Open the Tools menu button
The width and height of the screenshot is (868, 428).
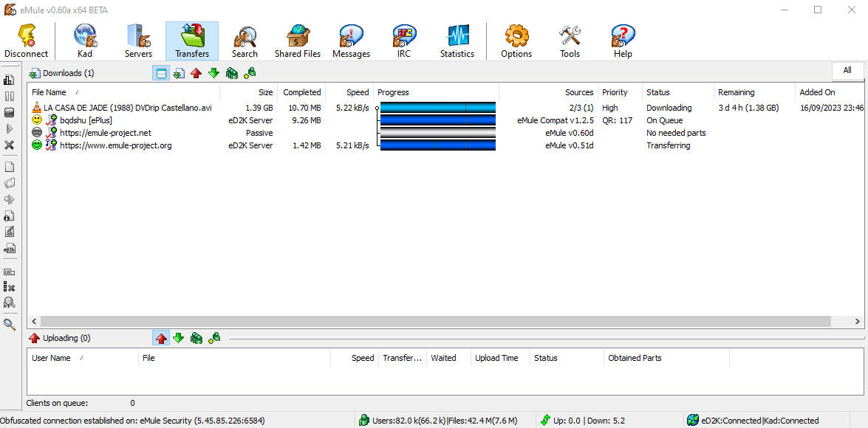[570, 41]
